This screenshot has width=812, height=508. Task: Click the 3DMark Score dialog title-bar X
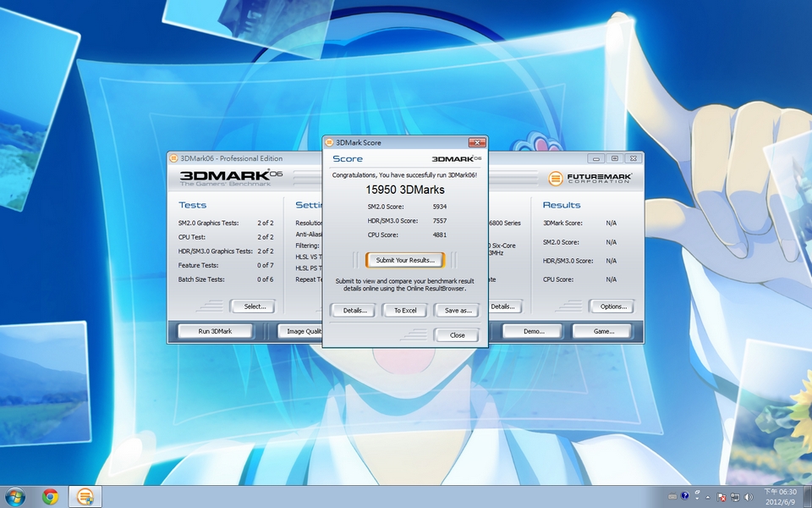[477, 142]
